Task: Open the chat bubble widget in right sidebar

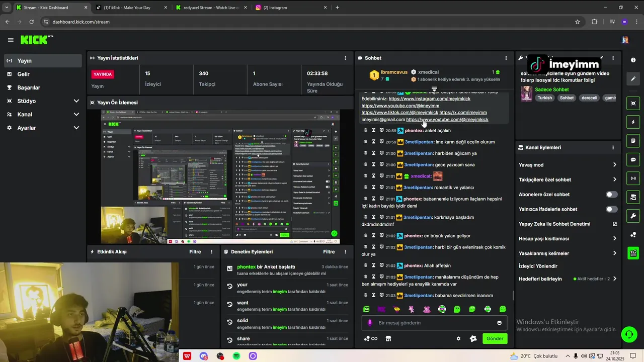Action: tap(633, 159)
